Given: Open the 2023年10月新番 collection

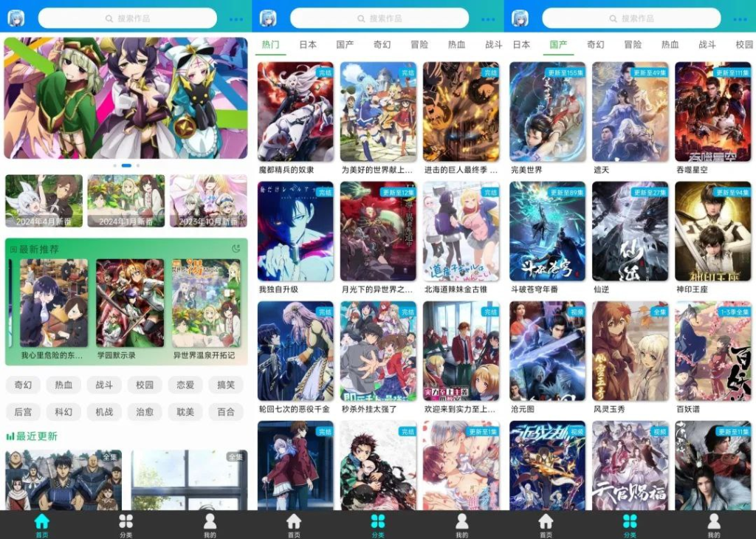Looking at the screenshot, I should pos(208,201).
